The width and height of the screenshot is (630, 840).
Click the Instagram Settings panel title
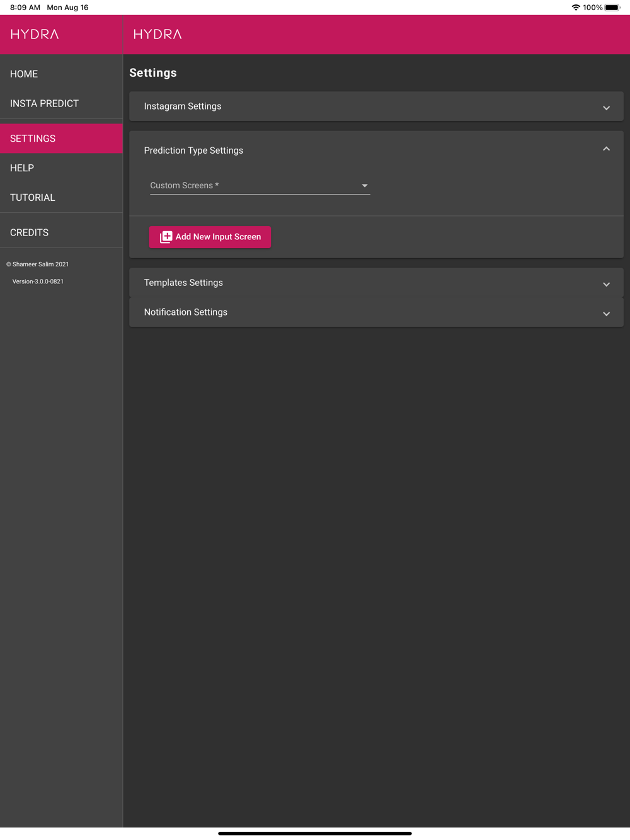tap(183, 106)
